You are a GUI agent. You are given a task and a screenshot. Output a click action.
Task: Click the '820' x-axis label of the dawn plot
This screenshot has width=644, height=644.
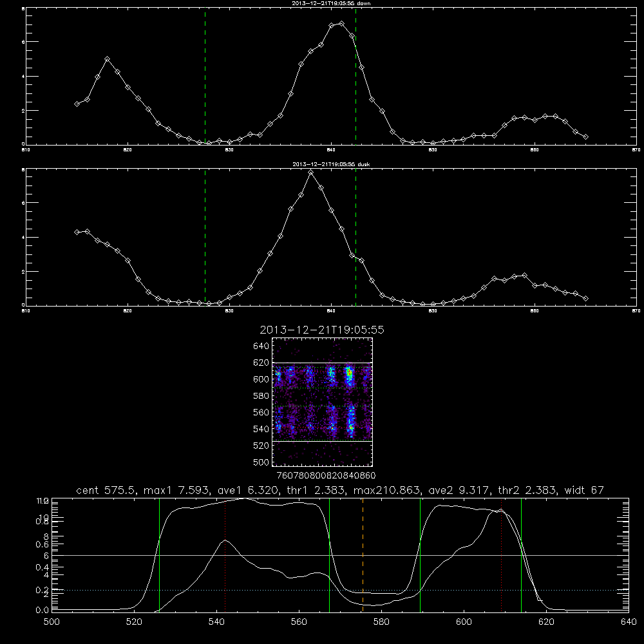[x=128, y=150]
